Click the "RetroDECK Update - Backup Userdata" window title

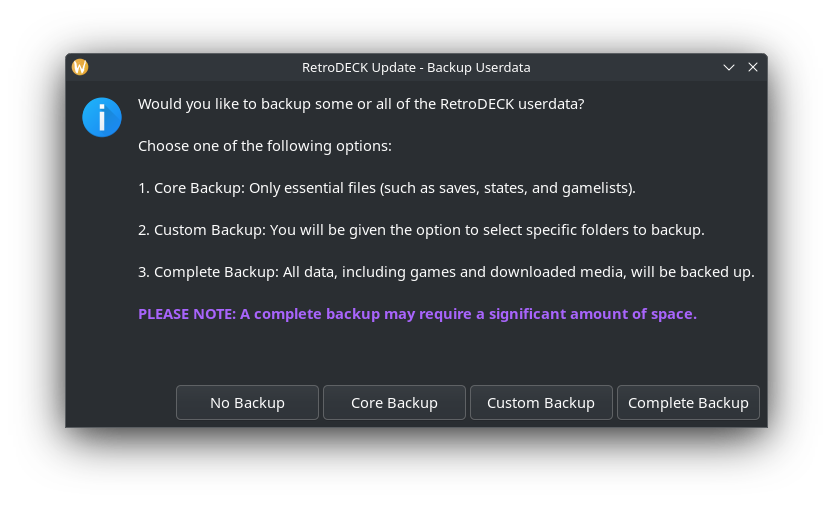tap(416, 67)
